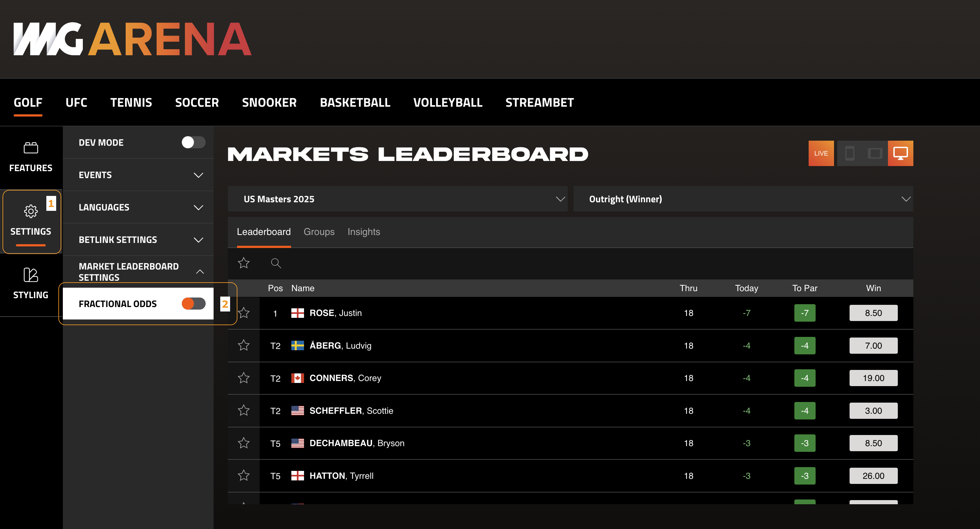The height and width of the screenshot is (529, 980).
Task: Switch to the Insights tab
Action: tap(363, 232)
